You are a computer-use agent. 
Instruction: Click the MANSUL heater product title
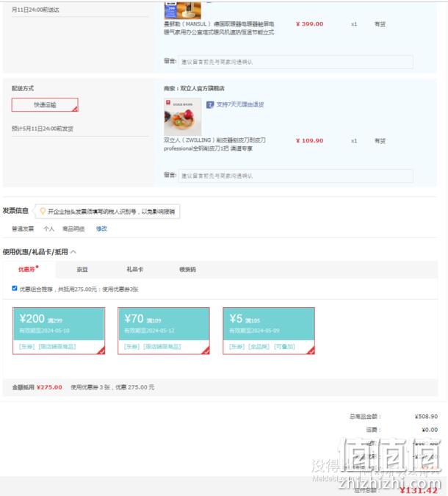[x=219, y=28]
